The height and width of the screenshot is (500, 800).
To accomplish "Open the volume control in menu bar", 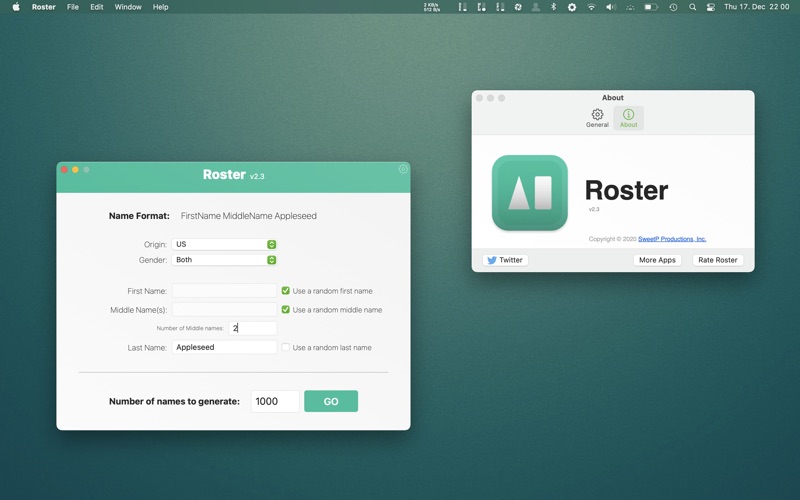I will 611,7.
